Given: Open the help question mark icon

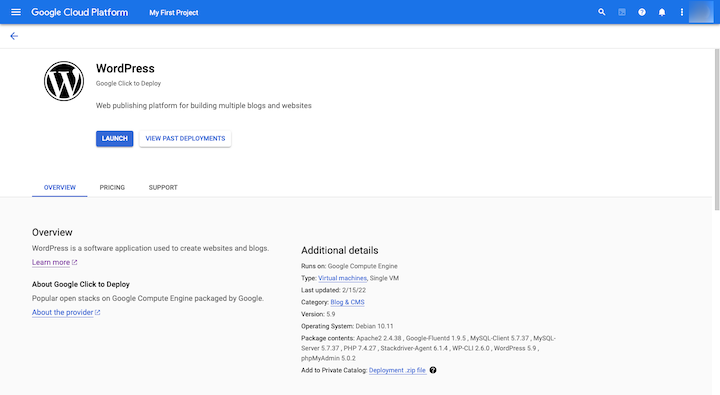Looking at the screenshot, I should pyautogui.click(x=641, y=12).
